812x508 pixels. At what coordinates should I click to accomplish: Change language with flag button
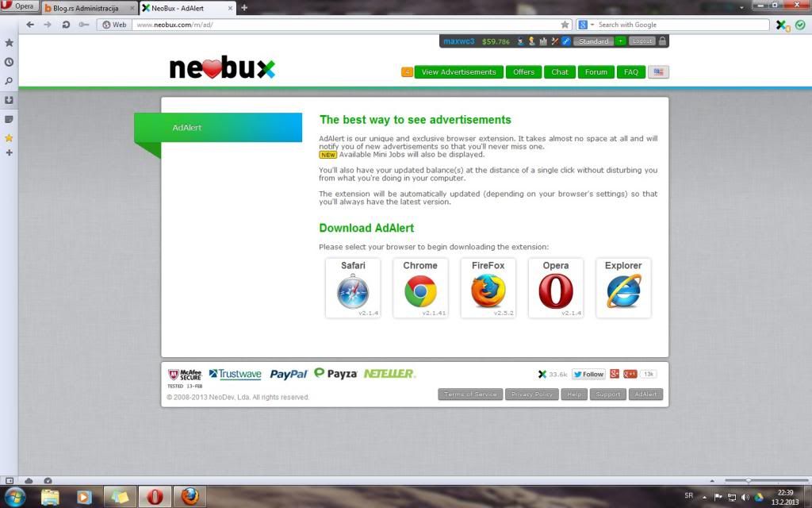pyautogui.click(x=659, y=72)
